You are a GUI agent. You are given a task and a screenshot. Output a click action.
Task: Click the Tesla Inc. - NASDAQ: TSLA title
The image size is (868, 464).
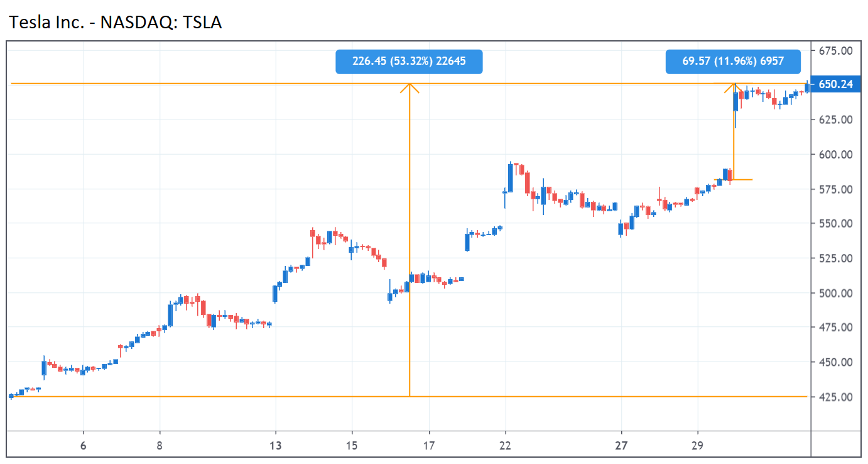click(x=116, y=23)
